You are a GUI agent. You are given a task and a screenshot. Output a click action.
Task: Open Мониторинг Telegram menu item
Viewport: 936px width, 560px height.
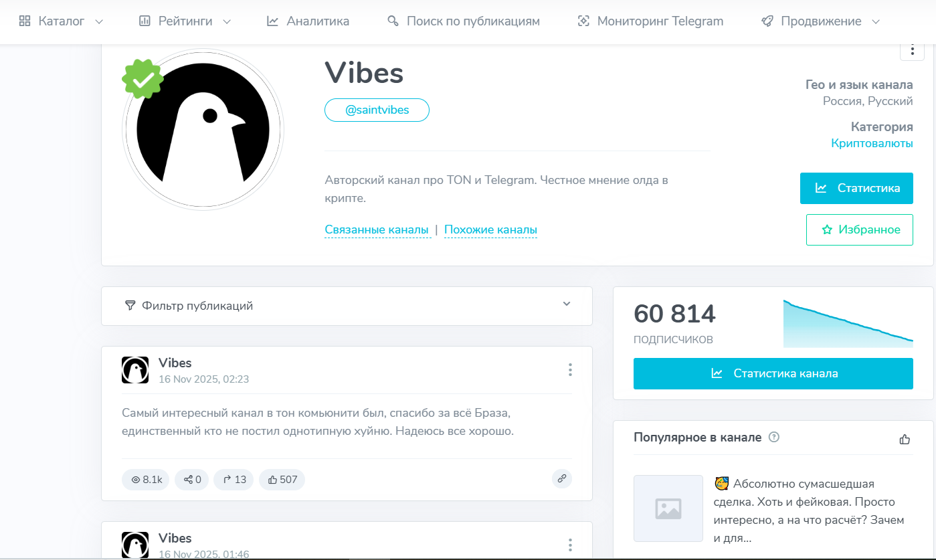click(650, 21)
